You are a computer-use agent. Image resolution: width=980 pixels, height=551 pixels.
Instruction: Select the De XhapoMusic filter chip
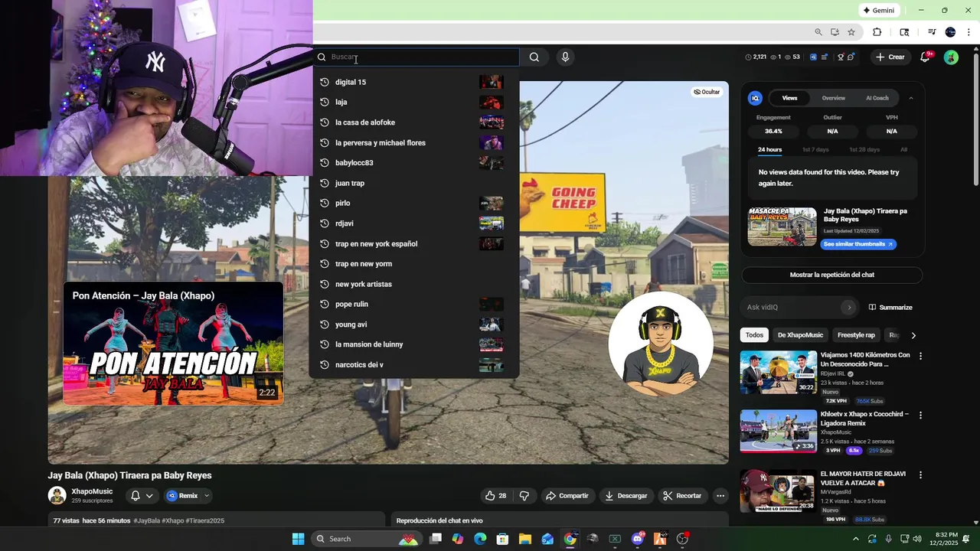tap(800, 335)
